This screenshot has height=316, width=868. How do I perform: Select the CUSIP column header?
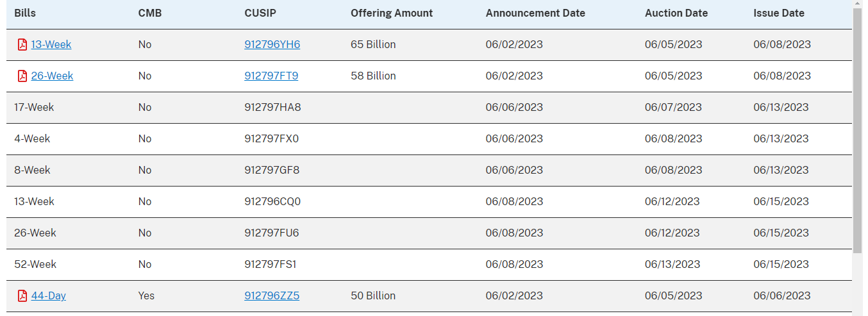(x=260, y=13)
